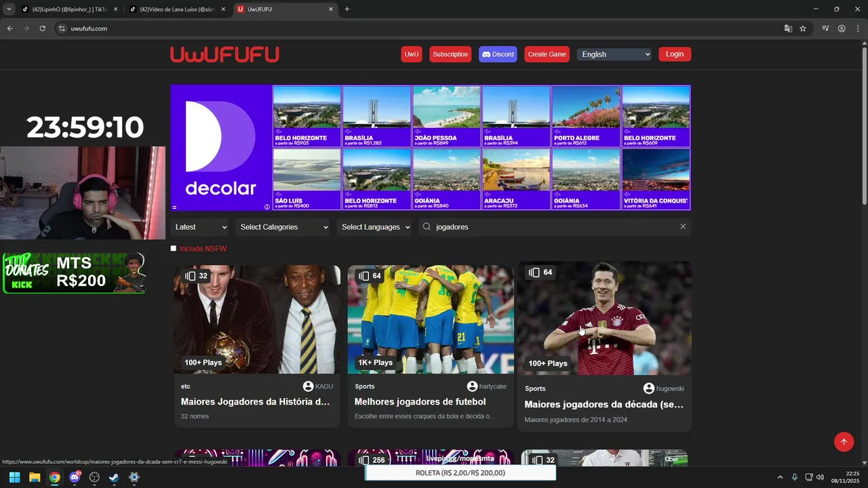Click the Brazil team huddle thumbnail
868x488 pixels.
coord(431,319)
